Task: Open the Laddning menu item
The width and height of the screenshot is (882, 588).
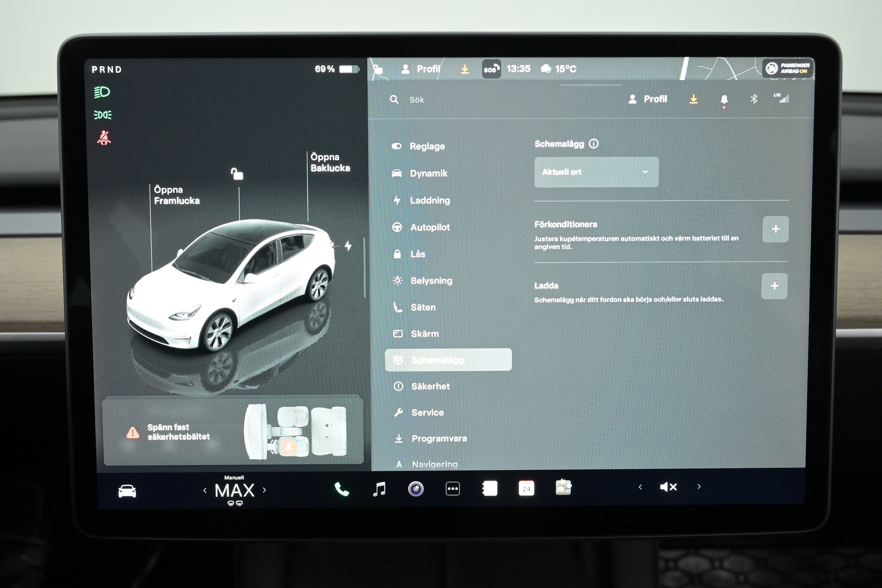Action: point(429,200)
